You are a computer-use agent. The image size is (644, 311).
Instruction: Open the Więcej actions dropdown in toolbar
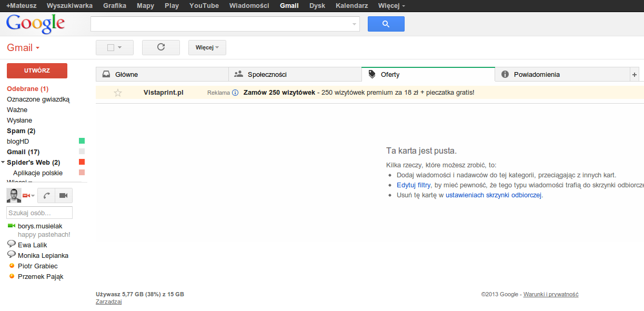(x=207, y=47)
